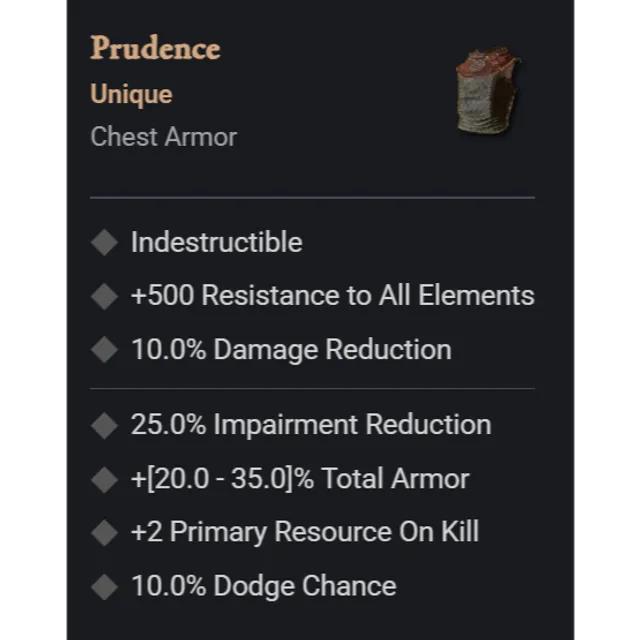Click the diamond icon next to Impairment Reduction
This screenshot has width=640, height=640.
104,426
